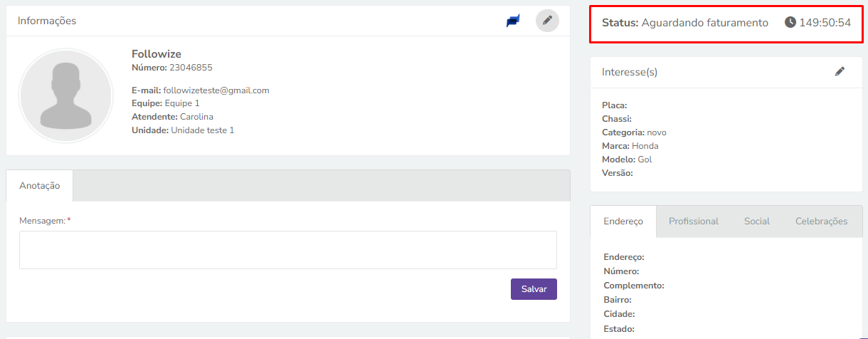The image size is (868, 339).
Task: Edit Interesse(s) using the pencil icon
Action: tap(840, 71)
